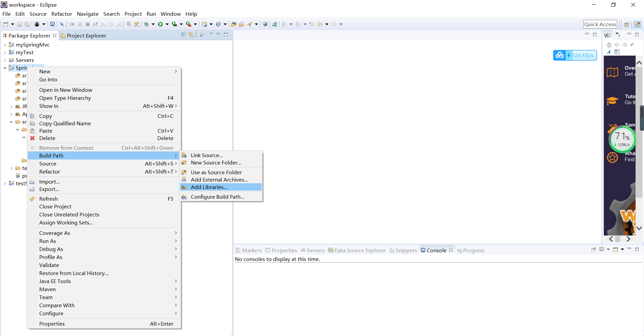The width and height of the screenshot is (644, 336).
Task: Click the Quick Access search field
Action: [x=600, y=24]
